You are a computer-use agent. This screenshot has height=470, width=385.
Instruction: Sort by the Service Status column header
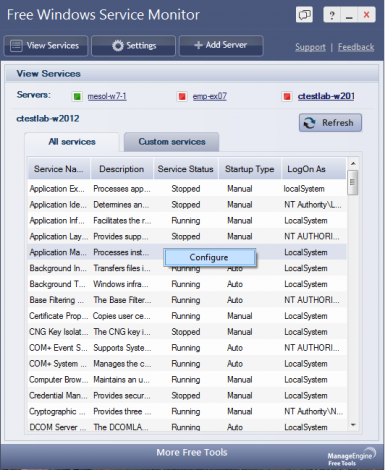[185, 169]
